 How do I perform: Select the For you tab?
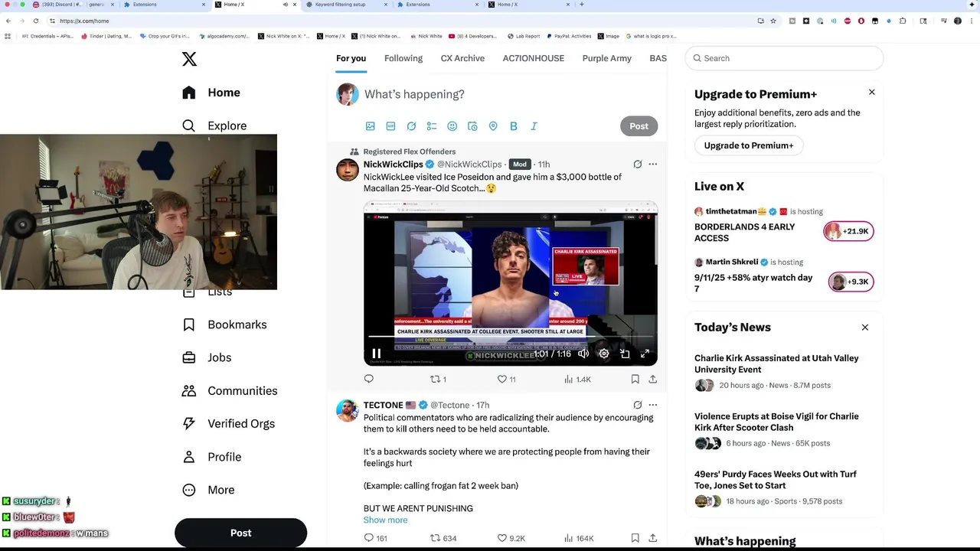[351, 58]
